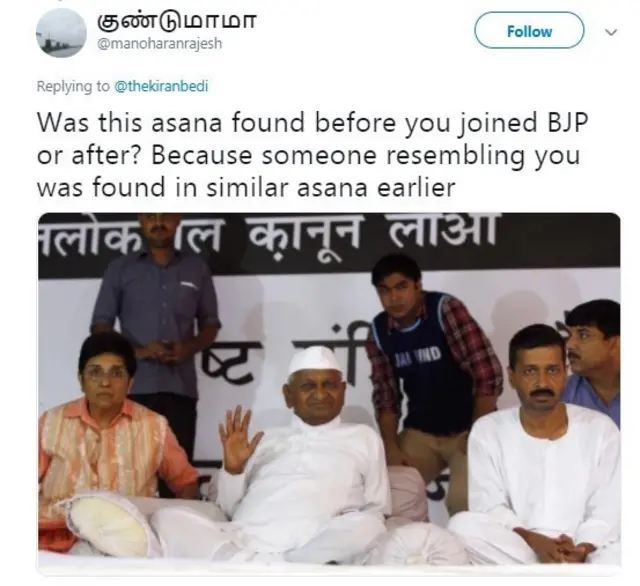Open the attached photo in the tweet
640x586 pixels.
tap(329, 388)
